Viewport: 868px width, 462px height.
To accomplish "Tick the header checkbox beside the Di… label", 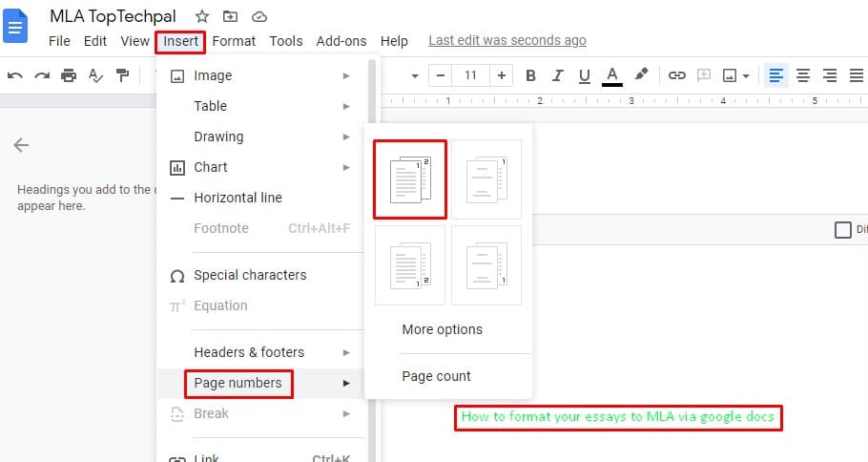I will (x=842, y=229).
